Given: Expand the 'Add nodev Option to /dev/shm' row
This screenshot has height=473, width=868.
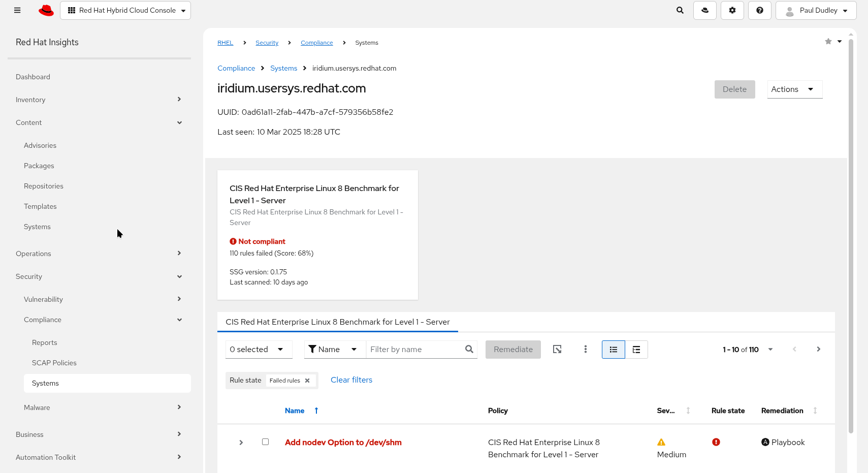Looking at the screenshot, I should tap(241, 443).
